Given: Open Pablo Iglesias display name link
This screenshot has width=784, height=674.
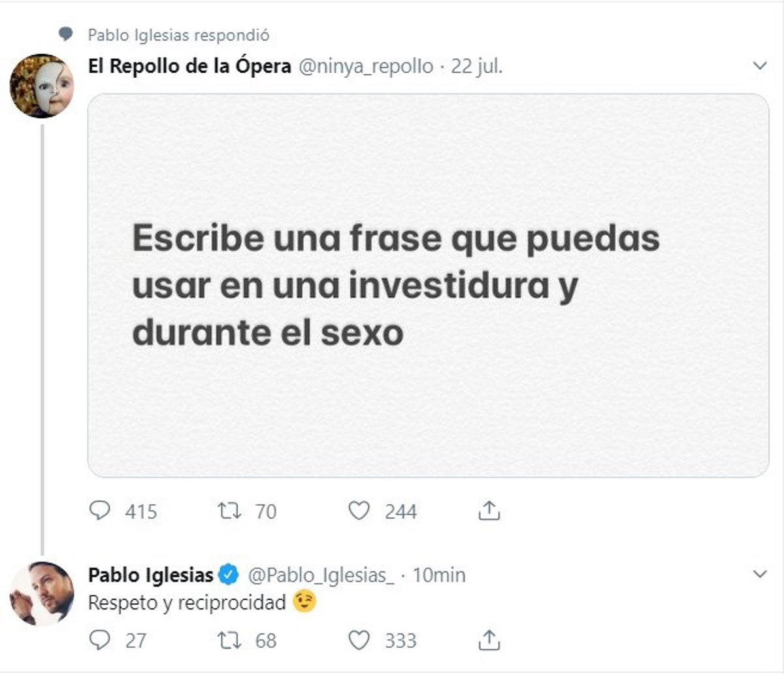Looking at the screenshot, I should click(151, 575).
